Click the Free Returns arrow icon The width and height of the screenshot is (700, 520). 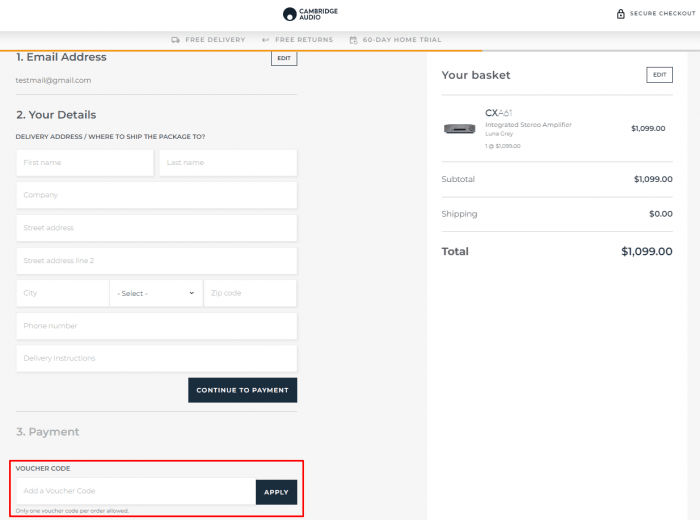[x=266, y=40]
